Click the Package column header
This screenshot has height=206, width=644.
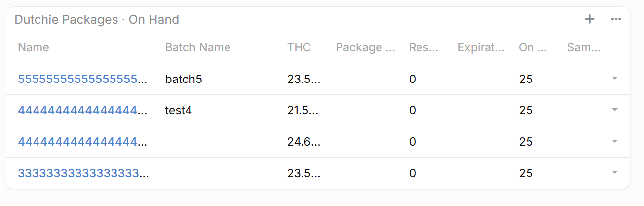[x=365, y=47]
